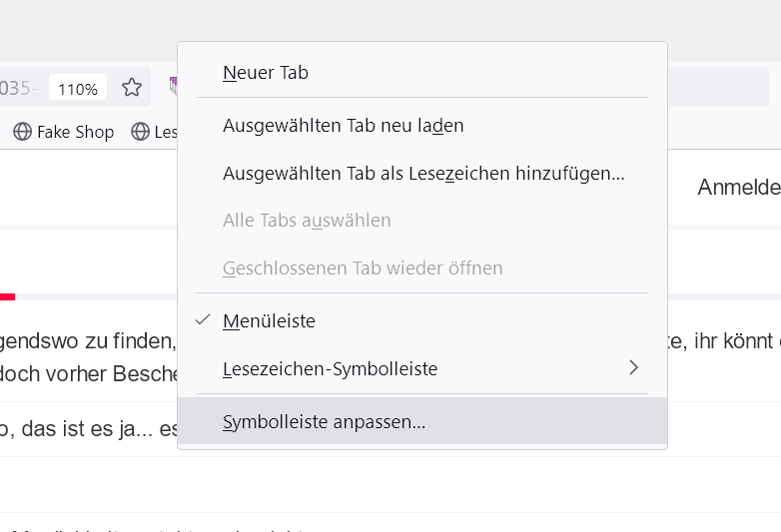Open the Fake Shop bookmark

[x=75, y=131]
